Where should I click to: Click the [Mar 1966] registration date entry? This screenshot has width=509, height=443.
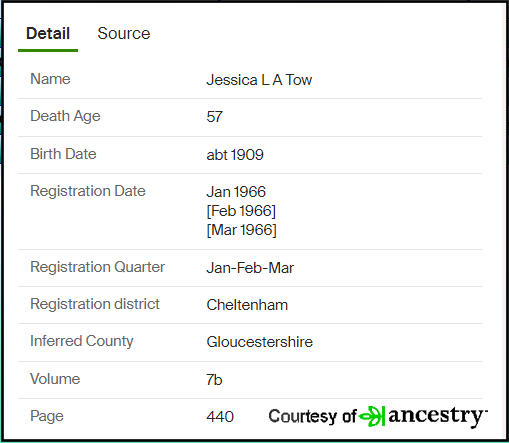pos(241,230)
